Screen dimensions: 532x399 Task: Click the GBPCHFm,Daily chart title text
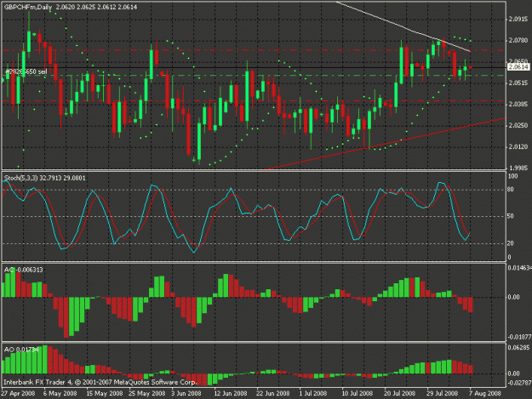[28, 7]
